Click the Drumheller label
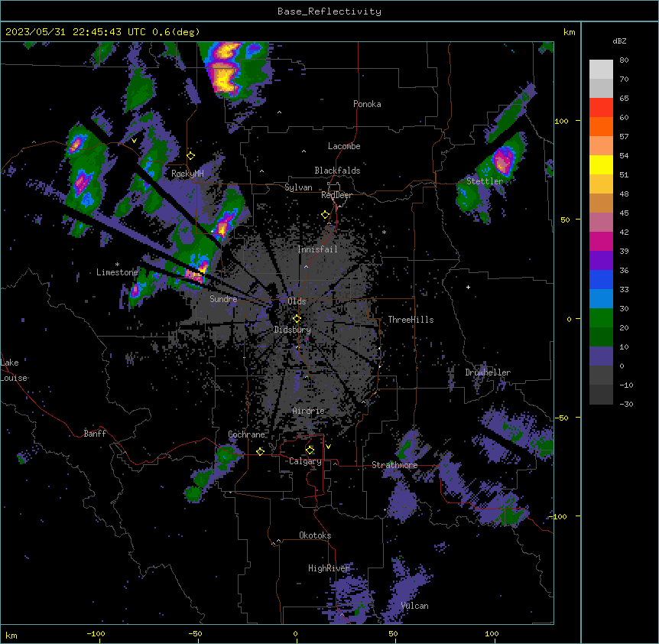 pyautogui.click(x=488, y=372)
